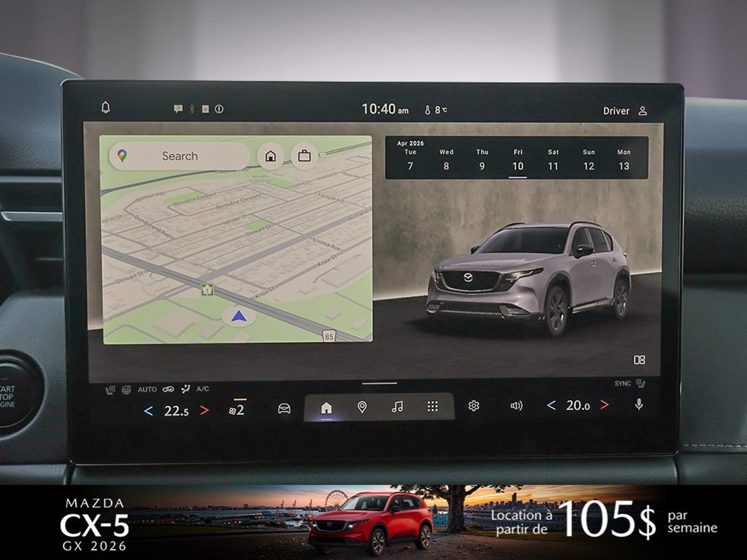Adjust the fan speed 2 control
This screenshot has width=747, height=560.
[x=237, y=409]
